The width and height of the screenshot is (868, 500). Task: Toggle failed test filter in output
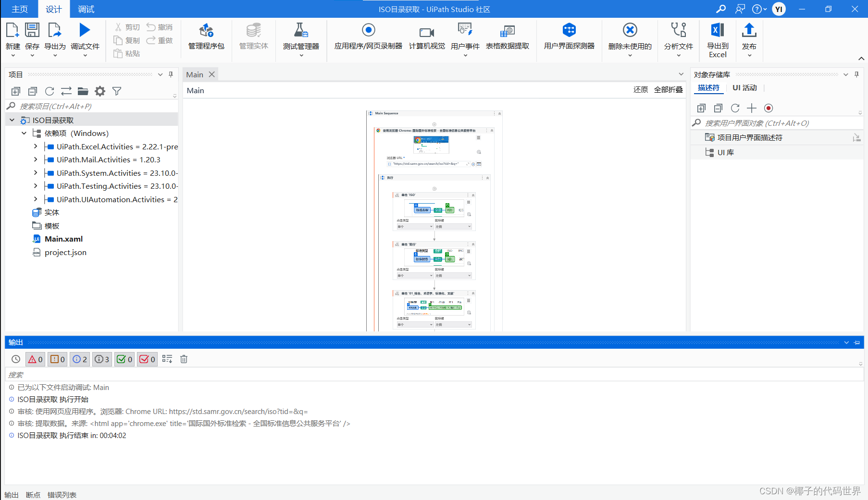click(147, 359)
